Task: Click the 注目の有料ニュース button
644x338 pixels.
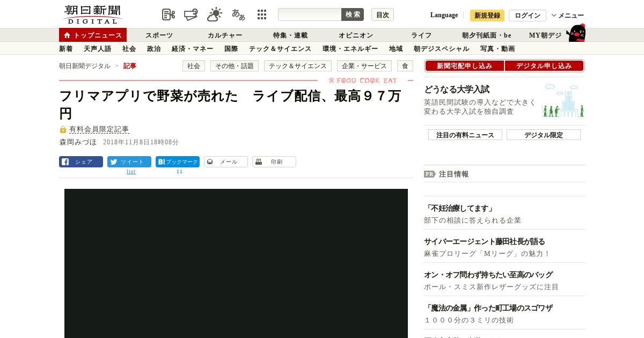Action: [x=465, y=135]
